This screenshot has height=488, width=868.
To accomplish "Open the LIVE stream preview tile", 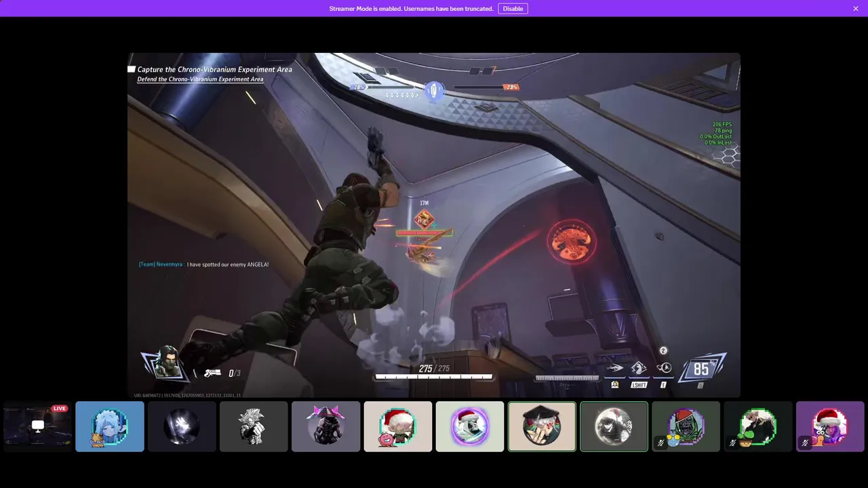I will coord(38,426).
